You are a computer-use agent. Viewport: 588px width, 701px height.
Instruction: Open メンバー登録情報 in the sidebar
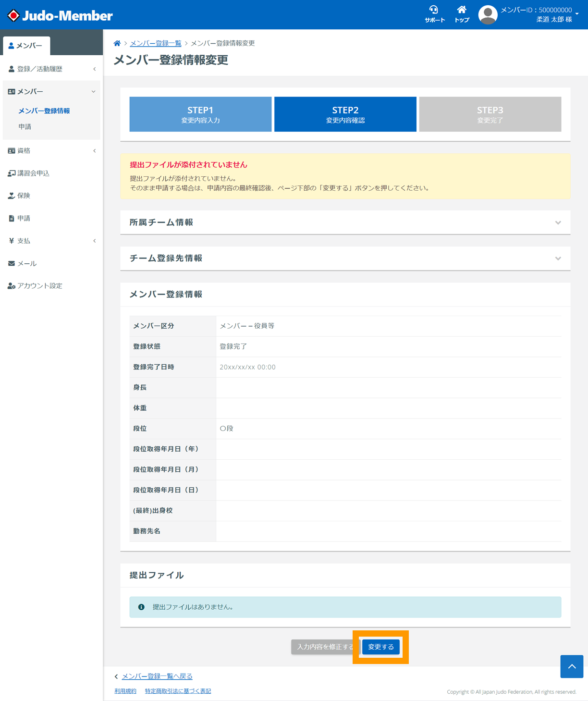(44, 111)
